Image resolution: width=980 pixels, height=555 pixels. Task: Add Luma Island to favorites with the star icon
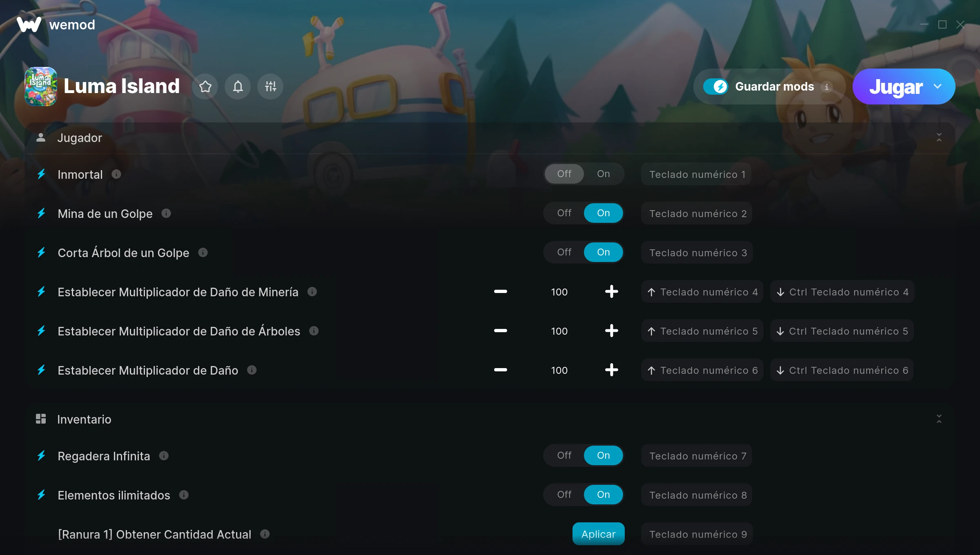(x=205, y=87)
